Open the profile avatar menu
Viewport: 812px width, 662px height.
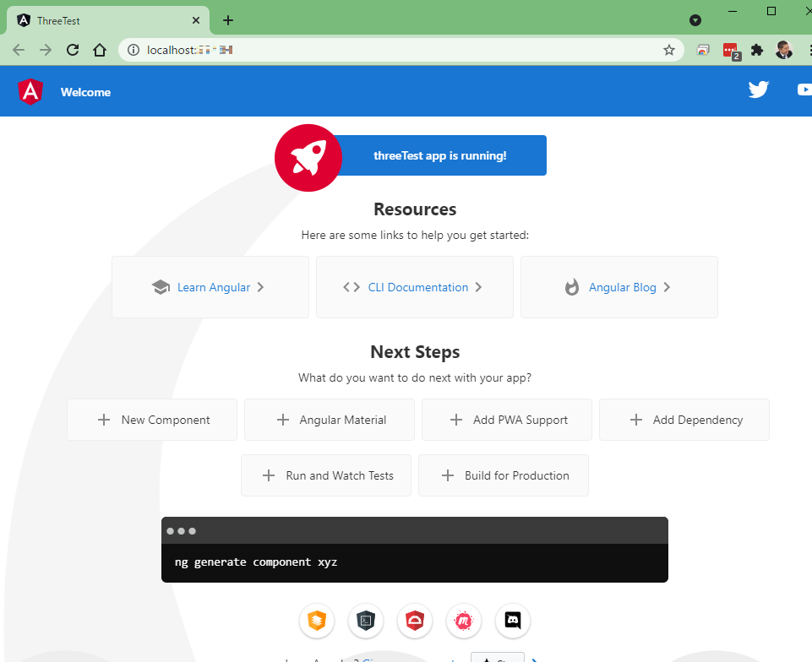[x=784, y=50]
